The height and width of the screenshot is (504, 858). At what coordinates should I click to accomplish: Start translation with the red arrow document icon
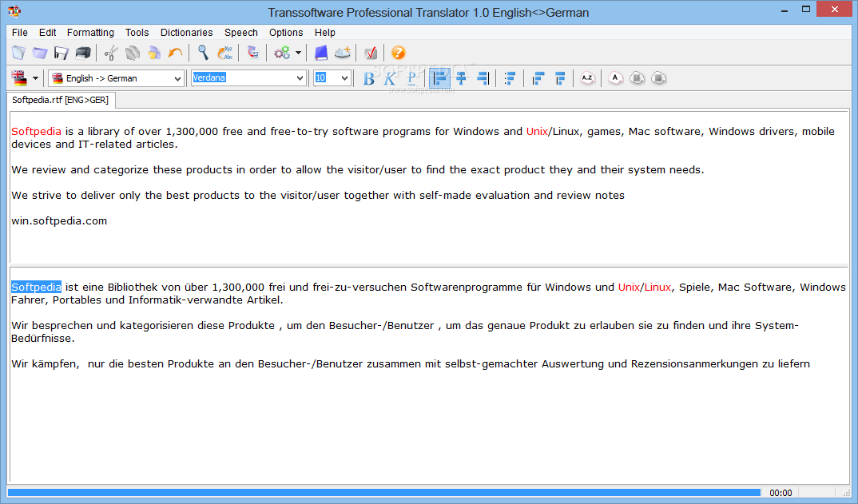point(252,53)
